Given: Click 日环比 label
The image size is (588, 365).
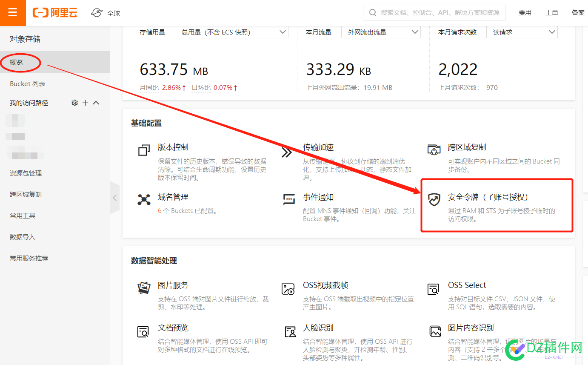Looking at the screenshot, I should coord(201,88).
